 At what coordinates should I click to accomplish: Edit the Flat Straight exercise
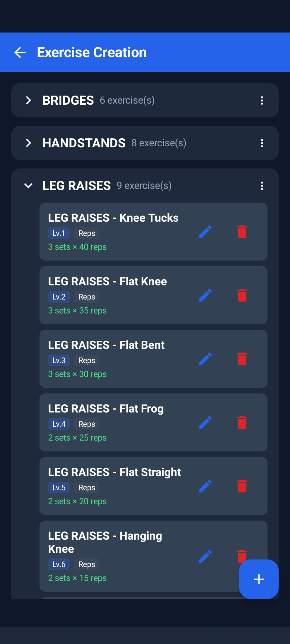205,486
